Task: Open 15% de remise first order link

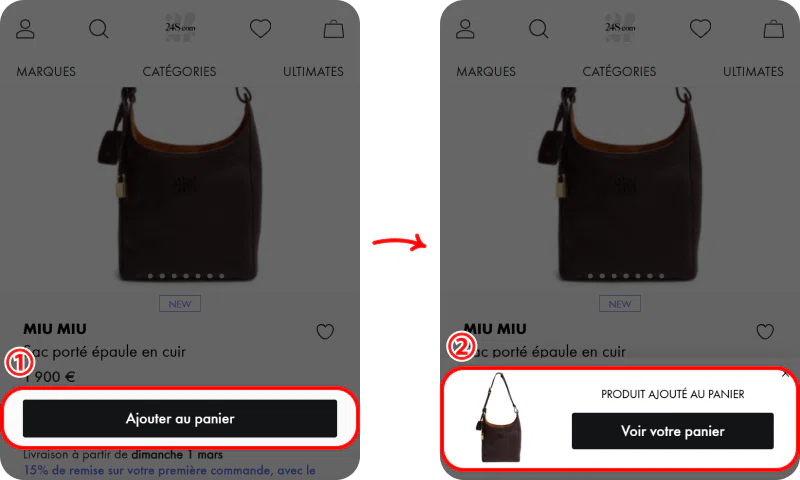Action: (x=169, y=470)
